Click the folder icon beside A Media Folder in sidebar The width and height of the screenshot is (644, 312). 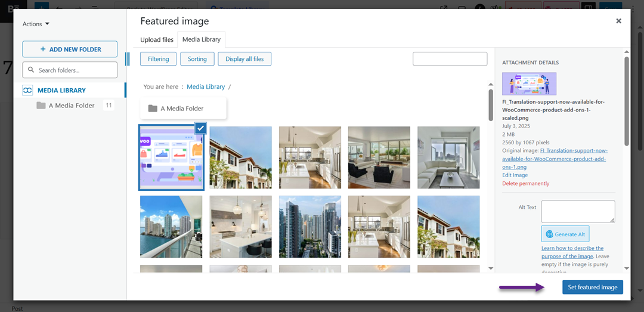tap(41, 106)
